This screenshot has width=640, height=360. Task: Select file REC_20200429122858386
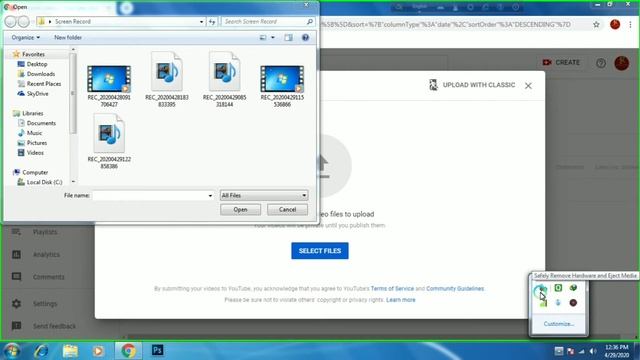tap(109, 141)
